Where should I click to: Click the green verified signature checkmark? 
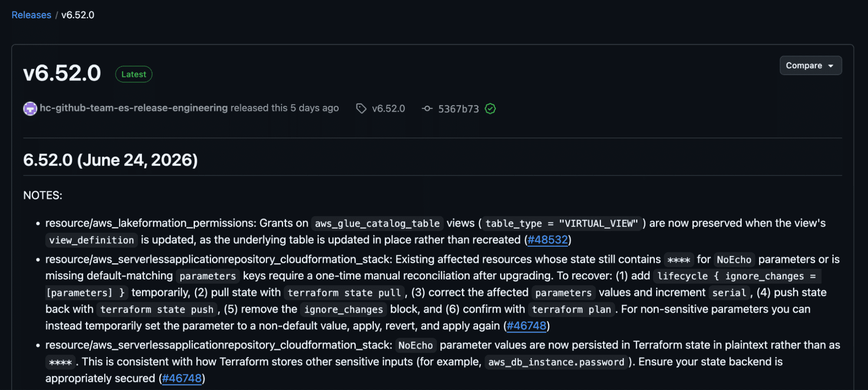[x=490, y=109]
